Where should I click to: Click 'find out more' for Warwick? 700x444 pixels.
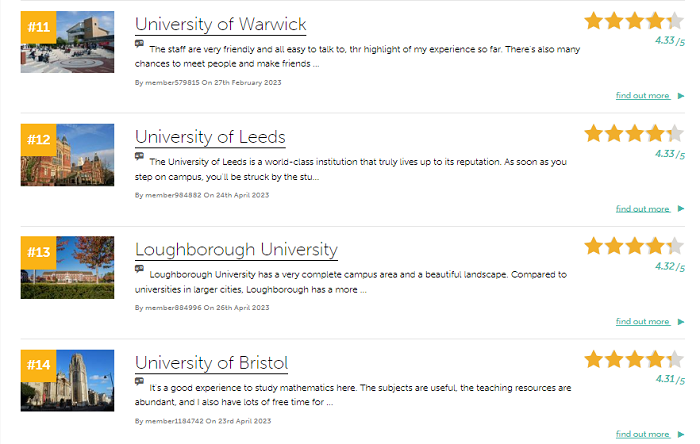(643, 96)
